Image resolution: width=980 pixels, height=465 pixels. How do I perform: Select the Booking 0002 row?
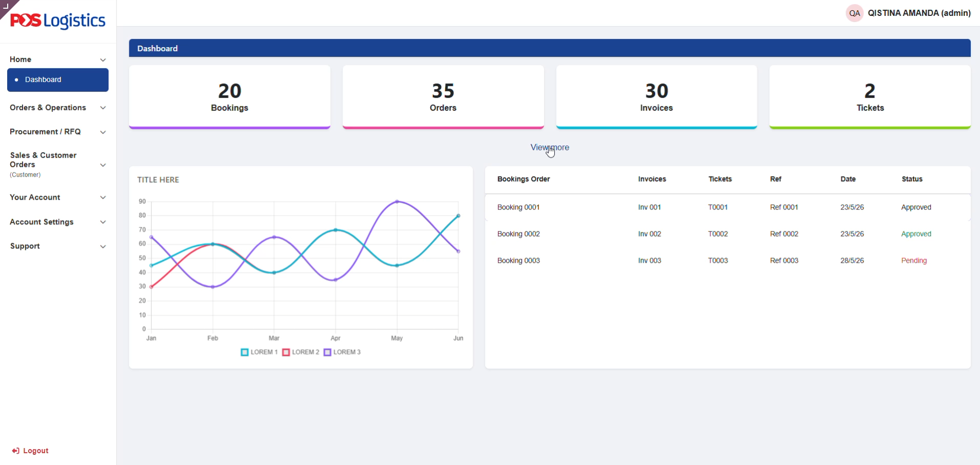(728, 234)
